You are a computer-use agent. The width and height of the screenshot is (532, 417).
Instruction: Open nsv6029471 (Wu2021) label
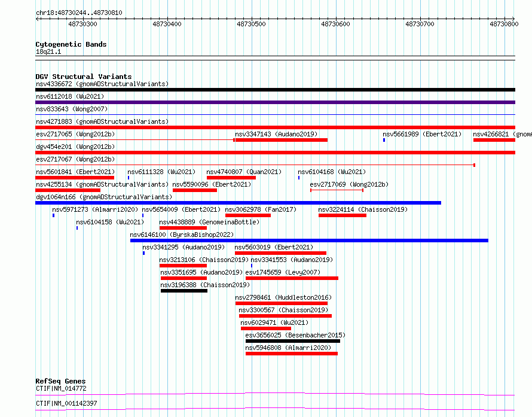coord(274,322)
